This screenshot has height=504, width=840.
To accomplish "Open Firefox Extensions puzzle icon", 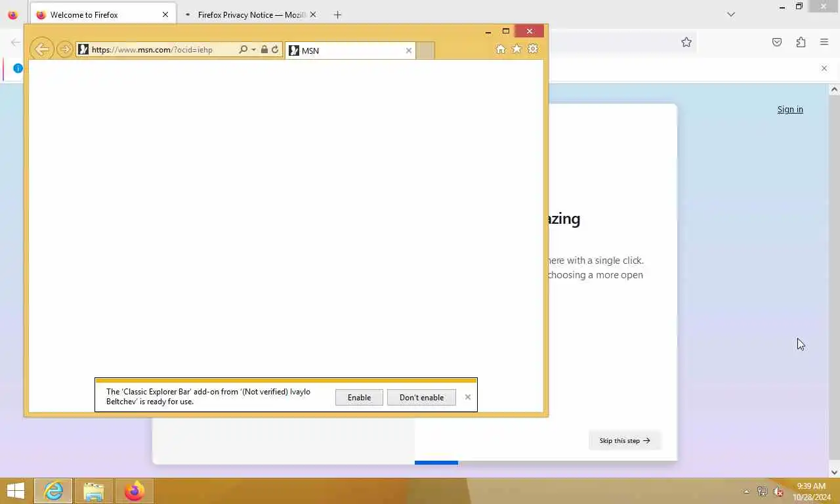I will (x=801, y=42).
